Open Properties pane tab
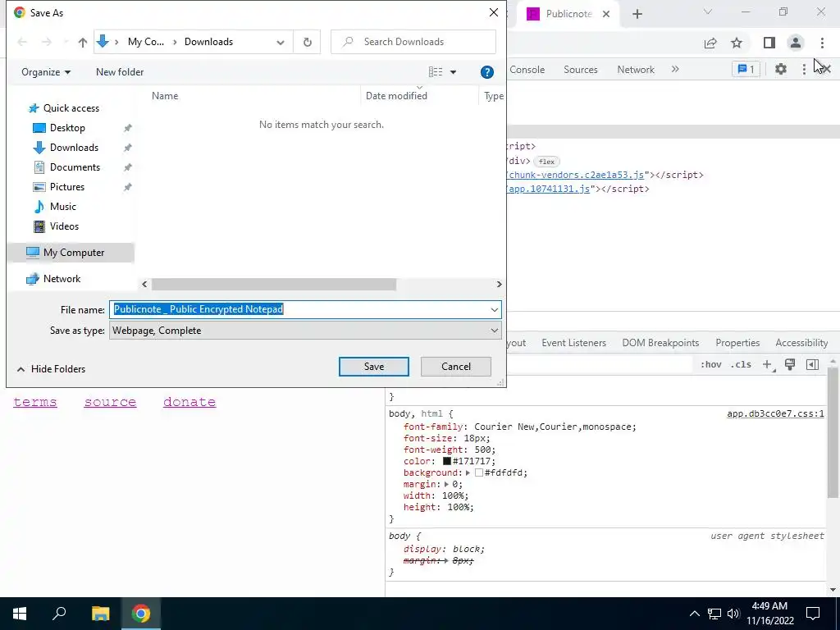The width and height of the screenshot is (840, 630). 737,343
